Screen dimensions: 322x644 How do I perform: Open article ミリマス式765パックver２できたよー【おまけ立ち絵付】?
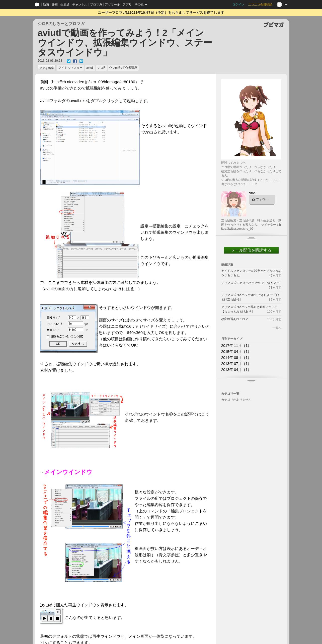point(250,297)
